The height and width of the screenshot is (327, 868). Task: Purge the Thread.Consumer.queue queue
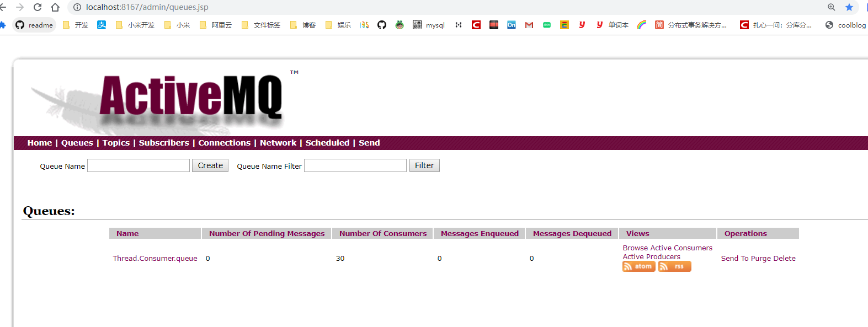point(761,259)
